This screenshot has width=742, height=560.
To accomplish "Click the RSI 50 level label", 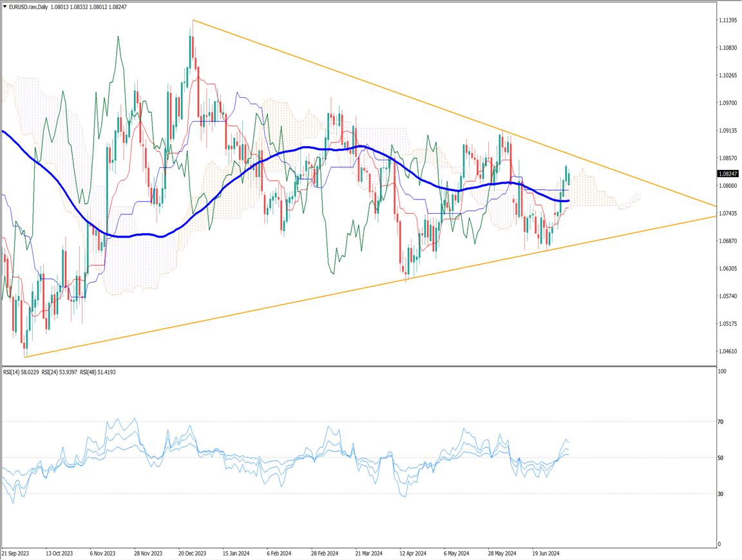I will tap(721, 458).
